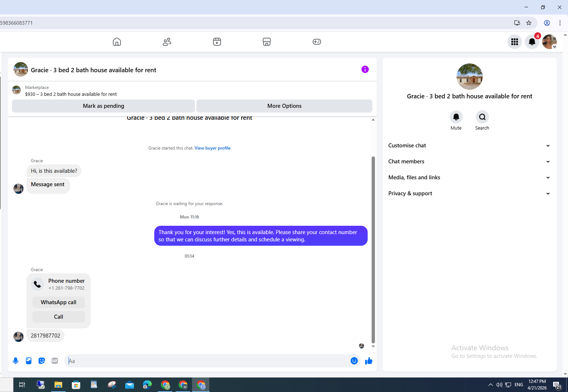The width and height of the screenshot is (568, 392).
Task: Click the ENG language indicator
Action: pos(519,385)
